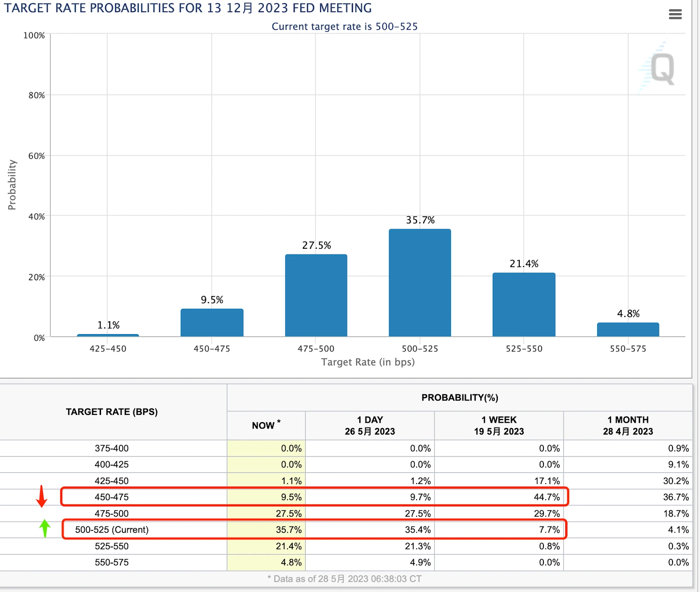The height and width of the screenshot is (592, 700).
Task: Click the red down arrow beside 450-475
Action: point(42,496)
